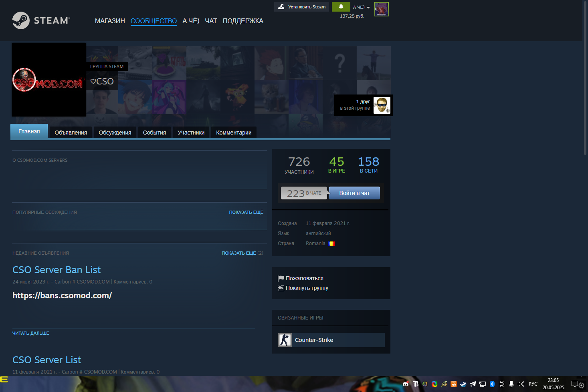Click the user avatar in top bar
This screenshot has width=588, height=392.
coord(381,9)
